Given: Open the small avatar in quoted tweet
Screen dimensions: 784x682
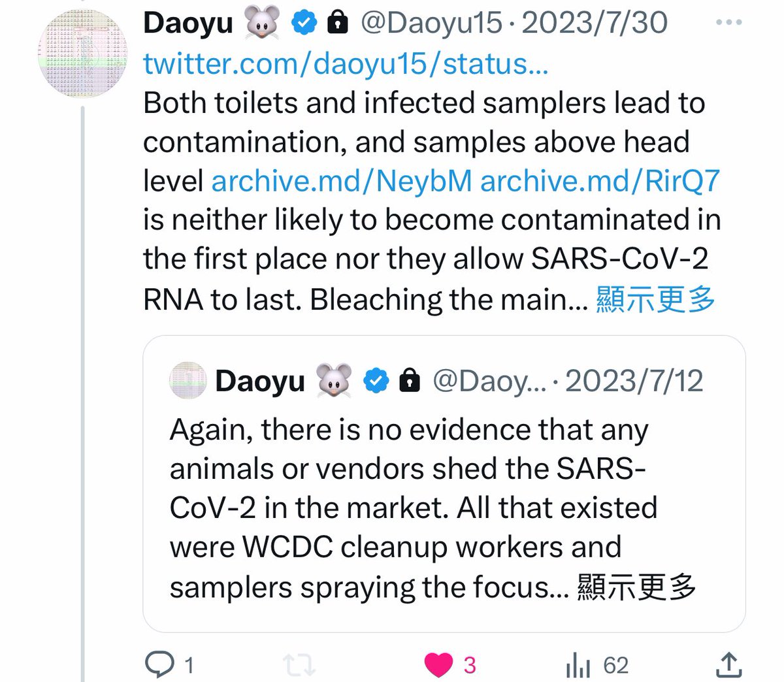Looking at the screenshot, I should tap(188, 380).
